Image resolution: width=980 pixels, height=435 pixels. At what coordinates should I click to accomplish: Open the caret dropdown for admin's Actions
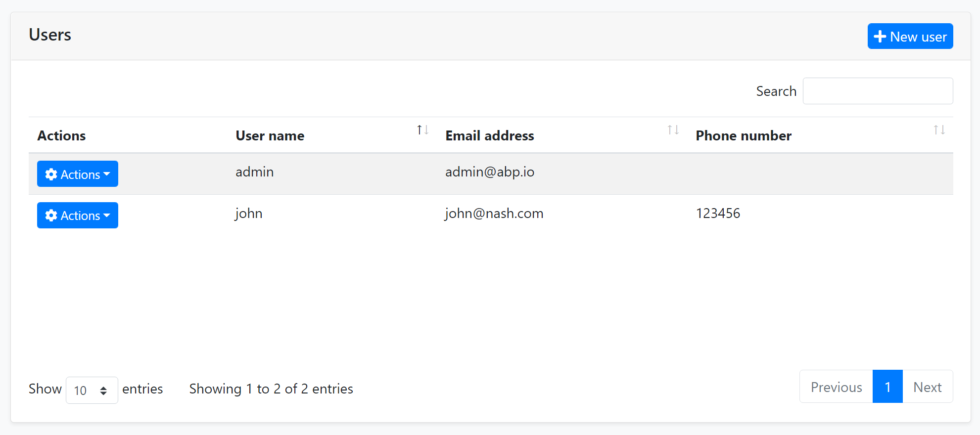pyautogui.click(x=107, y=174)
